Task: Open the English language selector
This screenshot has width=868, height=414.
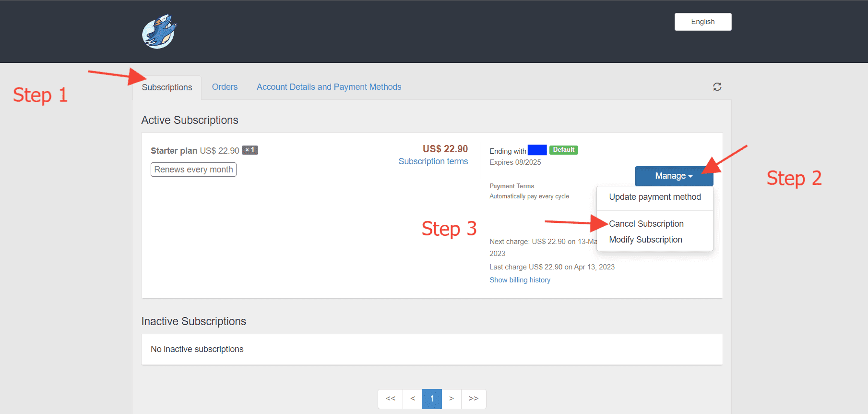Action: [x=702, y=22]
